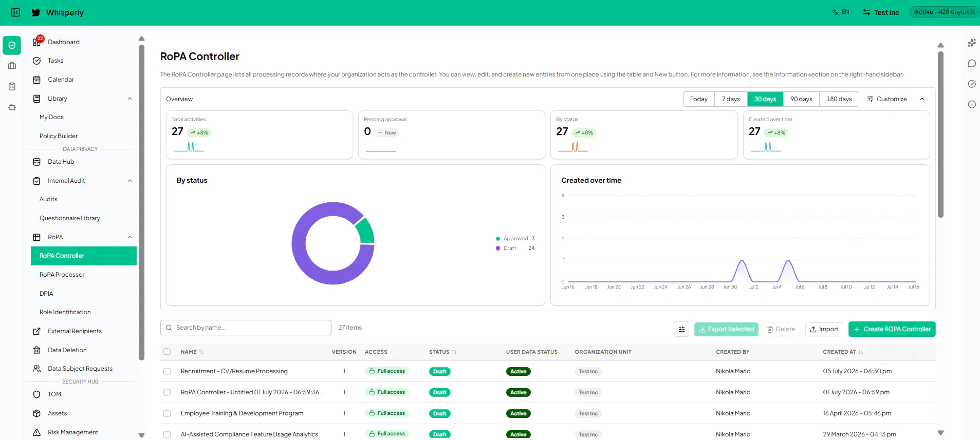Click the sidebar vertical scrollbar
The height and width of the screenshot is (440, 980).
[x=141, y=203]
